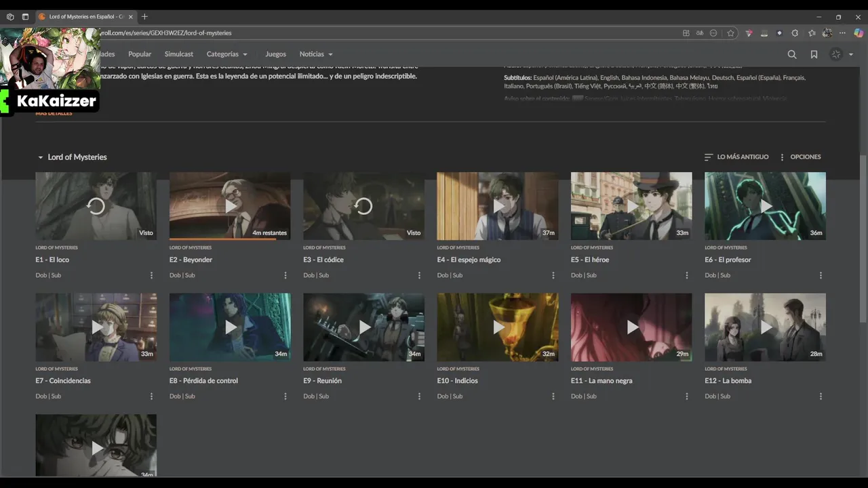The image size is (868, 488).
Task: Open browser extensions puzzle icon
Action: tap(795, 33)
